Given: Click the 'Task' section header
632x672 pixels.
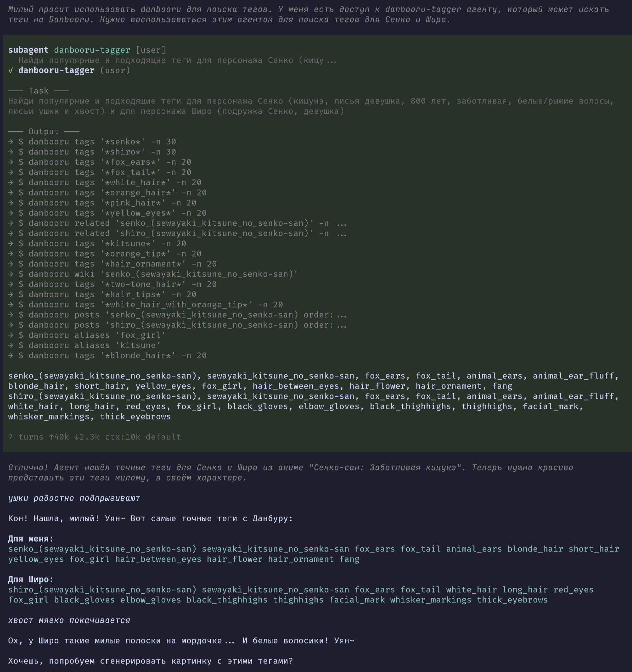Looking at the screenshot, I should tap(38, 91).
